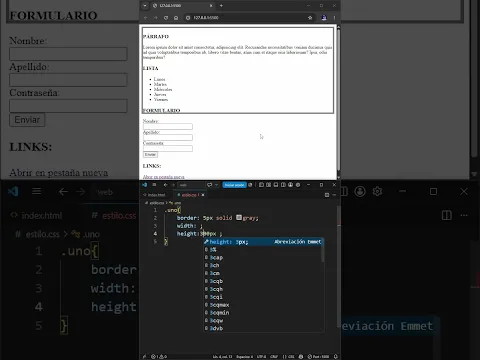Open the browser three-dot menu

(334, 18)
